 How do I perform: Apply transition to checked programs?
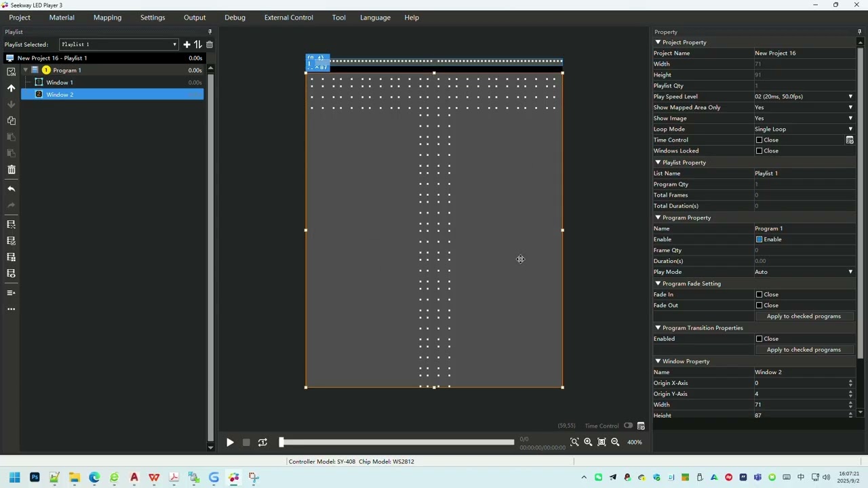point(804,350)
